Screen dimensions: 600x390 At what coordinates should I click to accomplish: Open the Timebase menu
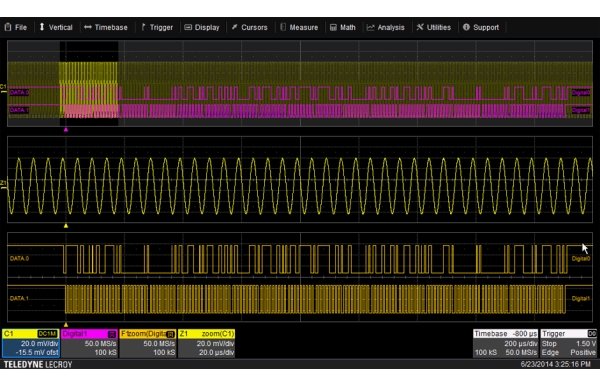[106, 27]
